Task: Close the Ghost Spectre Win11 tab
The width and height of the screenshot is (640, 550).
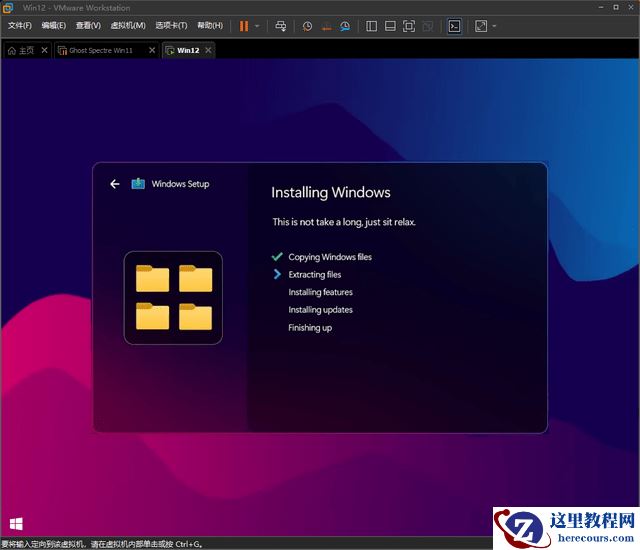Action: [152, 50]
